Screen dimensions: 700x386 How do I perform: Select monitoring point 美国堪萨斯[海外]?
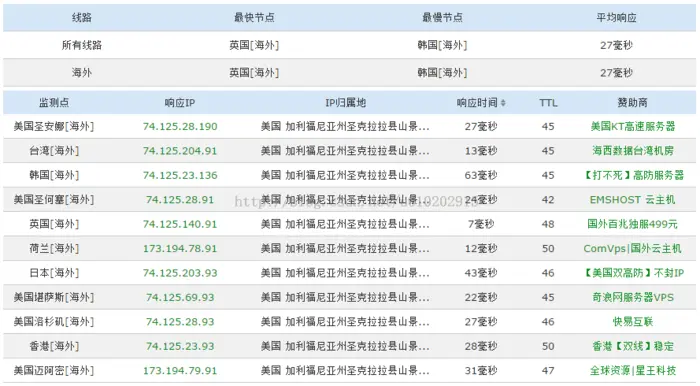pyautogui.click(x=54, y=297)
